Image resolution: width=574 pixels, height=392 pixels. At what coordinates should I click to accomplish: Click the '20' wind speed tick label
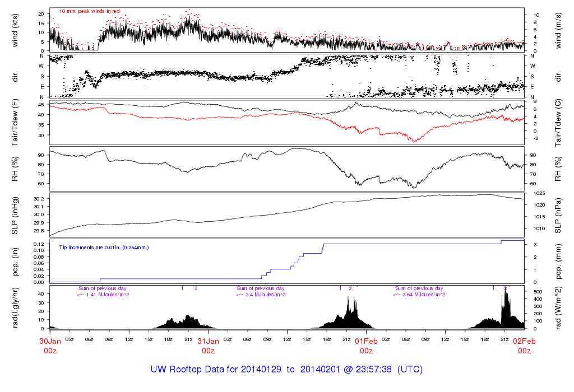tap(41, 14)
